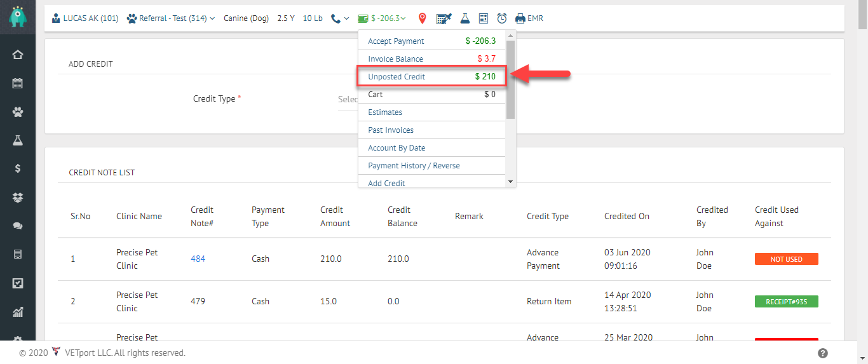Click the RECEIPT#935 green badge
This screenshot has width=868, height=364.
pyautogui.click(x=786, y=302)
